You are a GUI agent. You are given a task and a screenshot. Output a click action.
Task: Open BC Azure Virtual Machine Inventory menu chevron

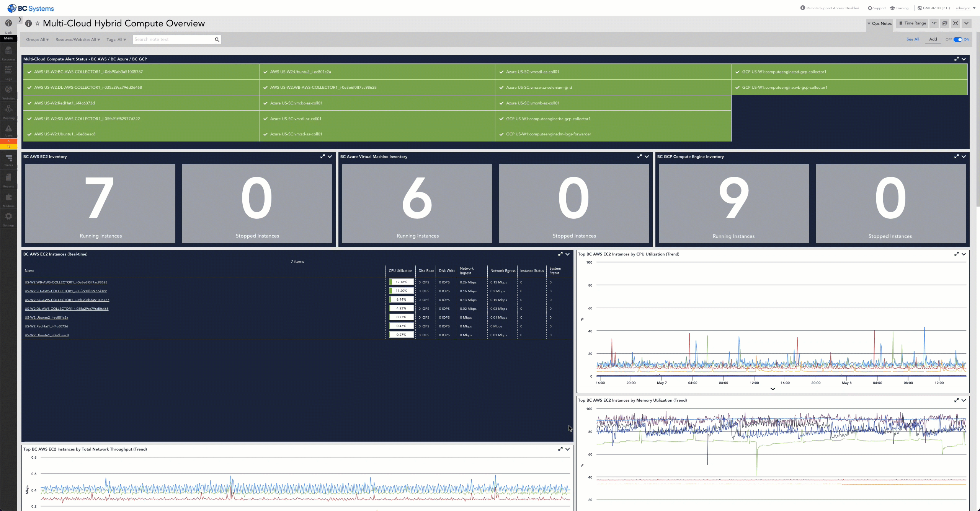pyautogui.click(x=647, y=156)
